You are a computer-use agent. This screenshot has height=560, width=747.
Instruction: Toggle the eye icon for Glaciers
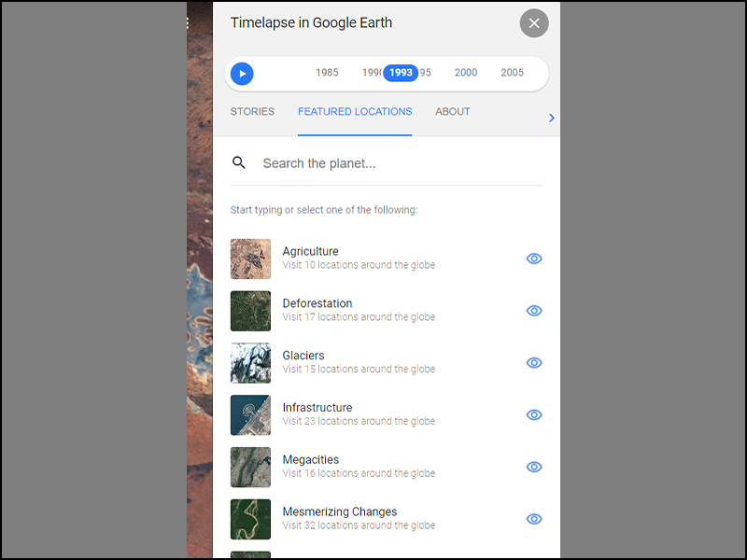pos(534,363)
